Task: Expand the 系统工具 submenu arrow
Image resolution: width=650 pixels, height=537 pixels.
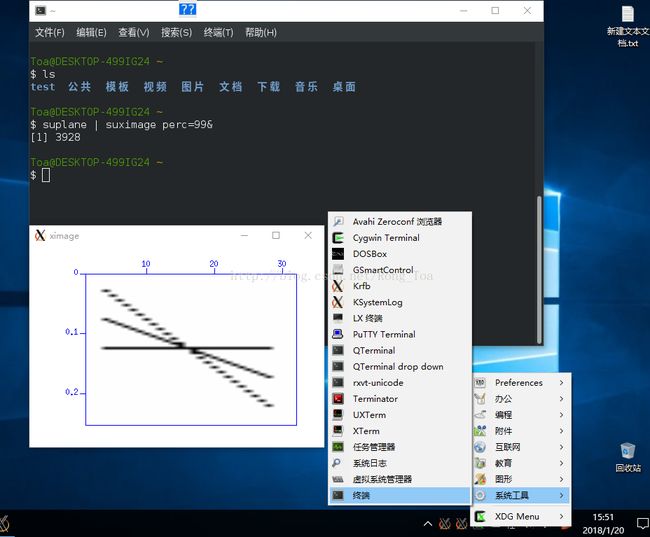Action: (561, 495)
